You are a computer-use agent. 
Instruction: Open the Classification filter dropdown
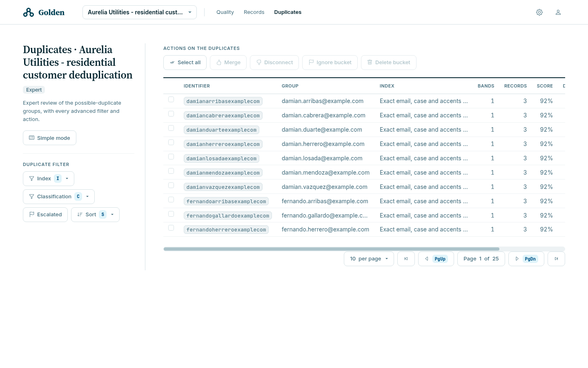pyautogui.click(x=59, y=197)
